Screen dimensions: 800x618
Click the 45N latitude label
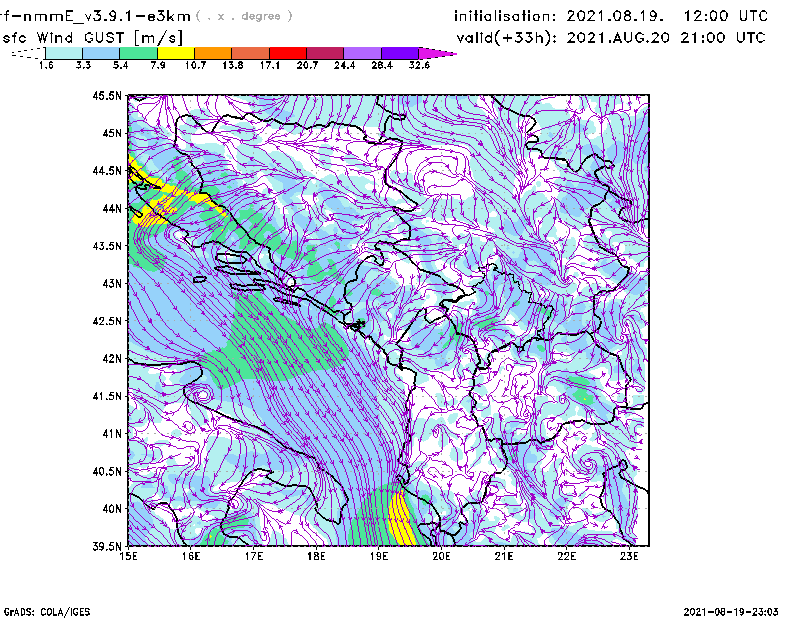click(112, 133)
